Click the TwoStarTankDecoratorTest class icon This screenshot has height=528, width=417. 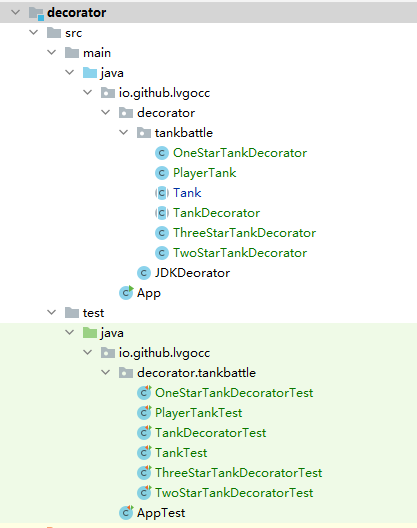pyautogui.click(x=145, y=493)
